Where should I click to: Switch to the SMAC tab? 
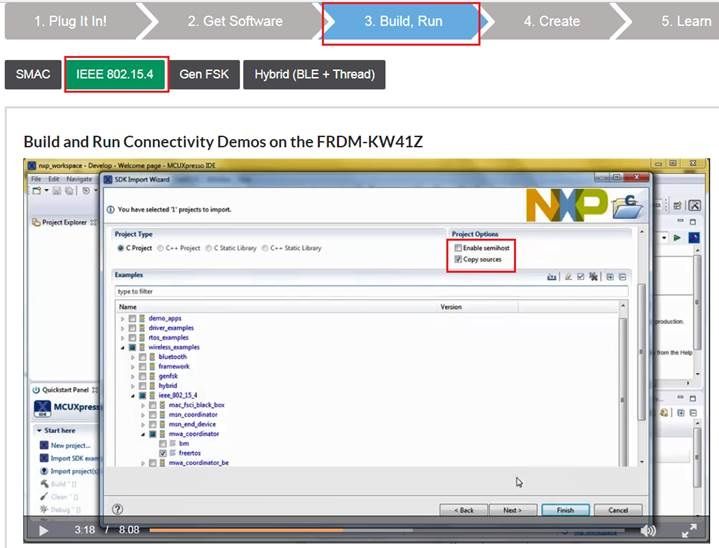(33, 74)
